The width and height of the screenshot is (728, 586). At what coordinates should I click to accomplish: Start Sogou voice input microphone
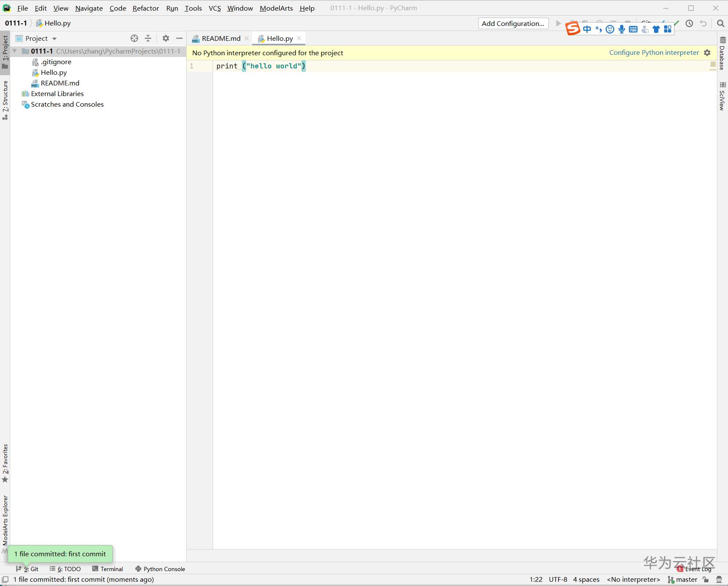622,29
